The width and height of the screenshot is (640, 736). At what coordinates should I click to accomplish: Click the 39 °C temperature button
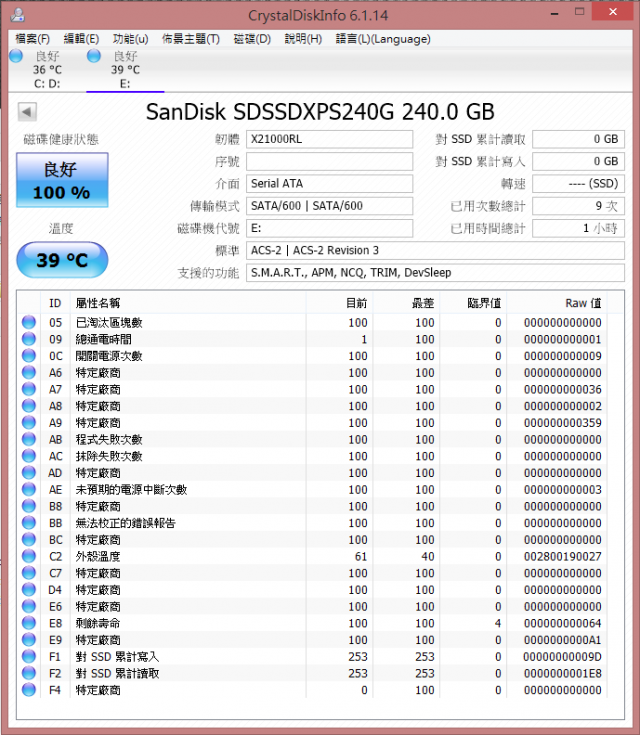[62, 260]
